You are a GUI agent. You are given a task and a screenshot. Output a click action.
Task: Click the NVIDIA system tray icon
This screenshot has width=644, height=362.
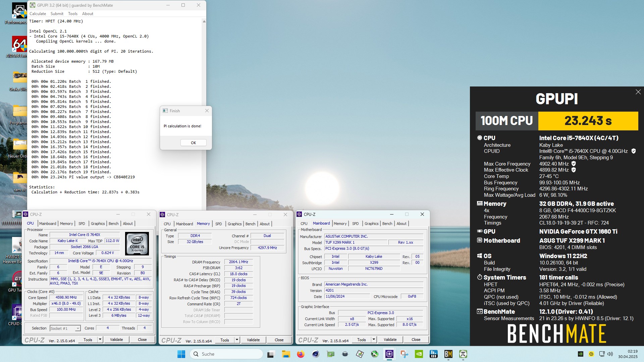pyautogui.click(x=581, y=354)
